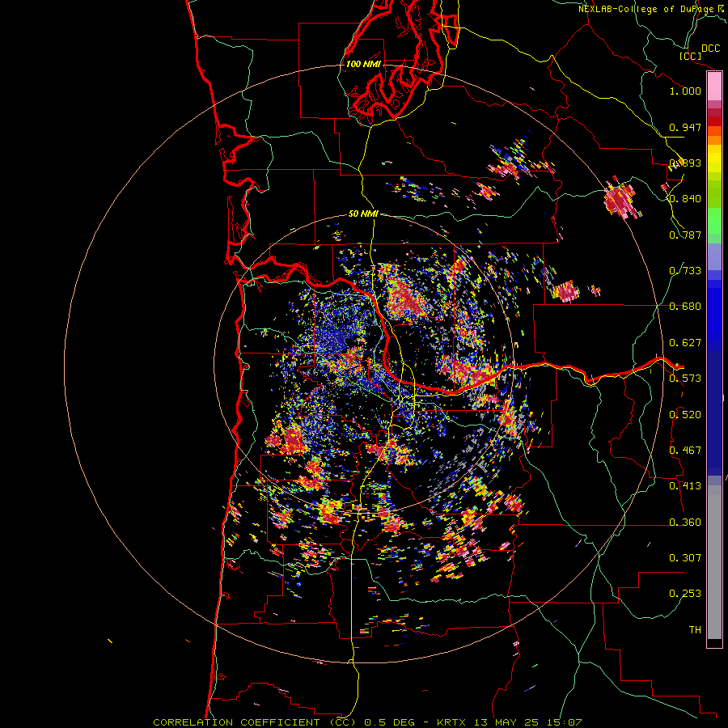Select the 0.733 scale value
The image size is (728, 728).
(x=685, y=271)
